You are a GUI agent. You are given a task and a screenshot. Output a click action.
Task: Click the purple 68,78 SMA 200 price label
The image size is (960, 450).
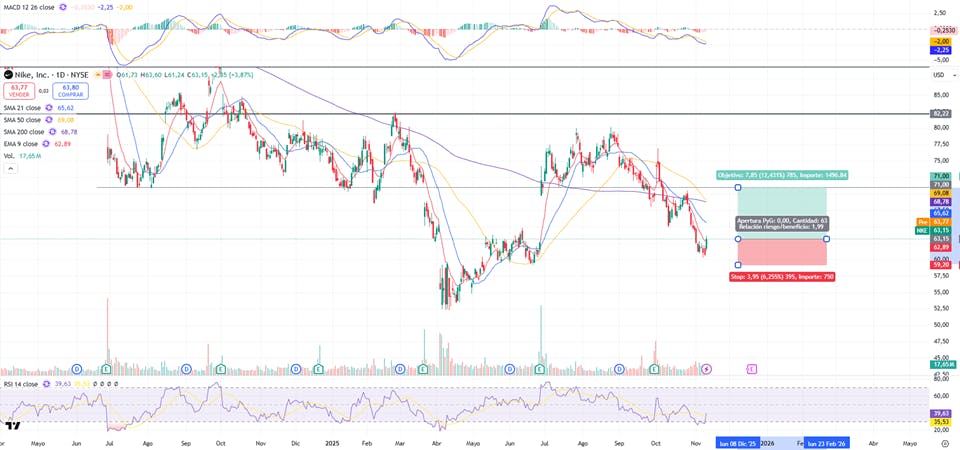(940, 201)
